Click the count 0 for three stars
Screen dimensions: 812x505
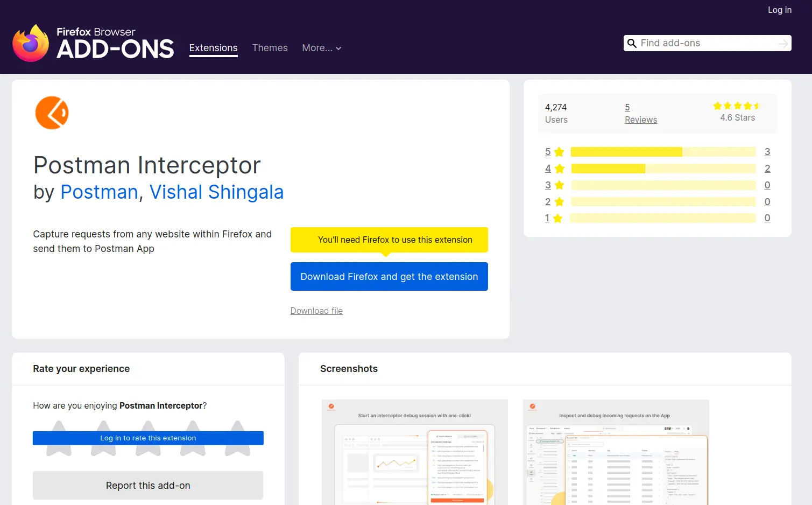pyautogui.click(x=767, y=185)
